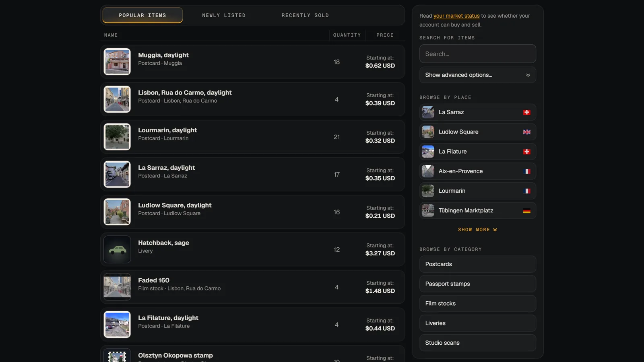Screen dimensions: 644x362
Task: Open the Muggia, daylight postcard thumbnail
Action: pyautogui.click(x=117, y=62)
